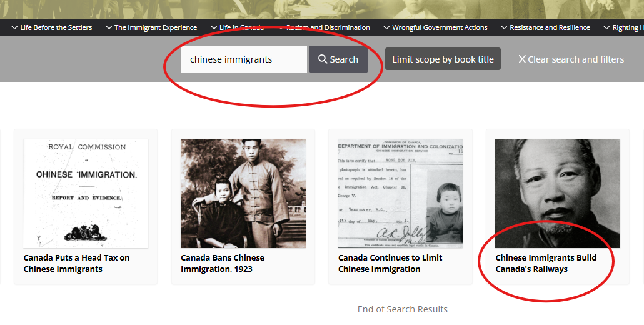Viewport: 644px width, 325px height.
Task: Click the magnifying glass icon in Search button
Action: pos(323,59)
